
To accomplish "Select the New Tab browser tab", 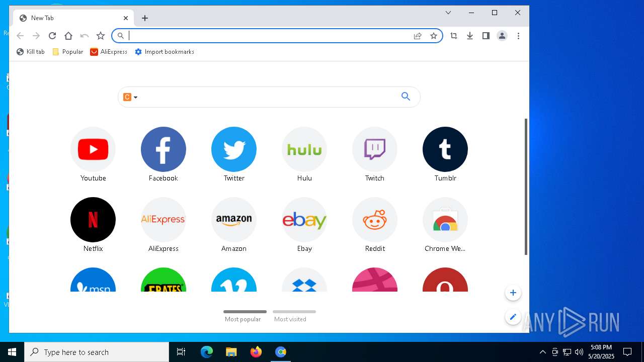I will (x=74, y=18).
